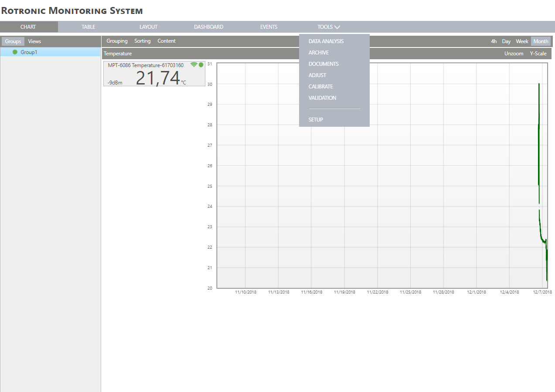The width and height of the screenshot is (555, 392).
Task: Click the 12/7/2018 date axis label
Action: (542, 292)
